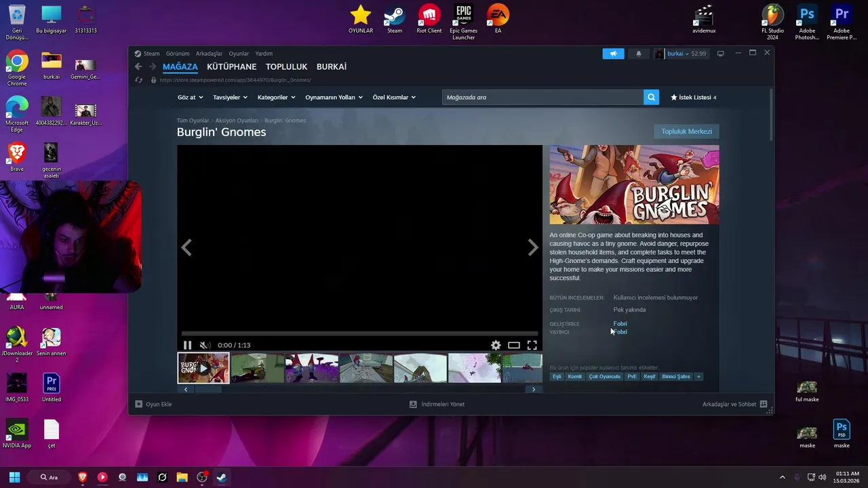868x488 pixels.
Task: Switch to Big Picture mode monitor icon
Action: coord(720,54)
